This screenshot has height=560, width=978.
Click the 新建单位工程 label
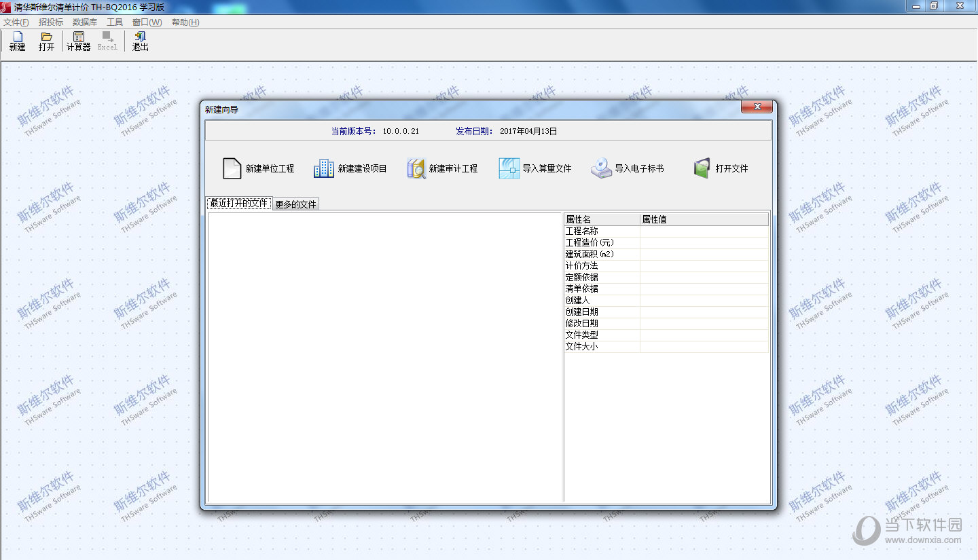pyautogui.click(x=270, y=168)
